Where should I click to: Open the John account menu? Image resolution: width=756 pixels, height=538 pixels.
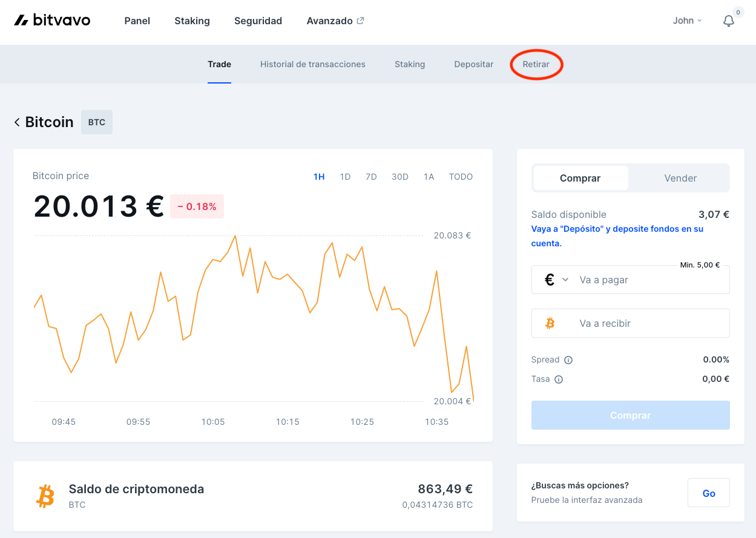click(688, 21)
